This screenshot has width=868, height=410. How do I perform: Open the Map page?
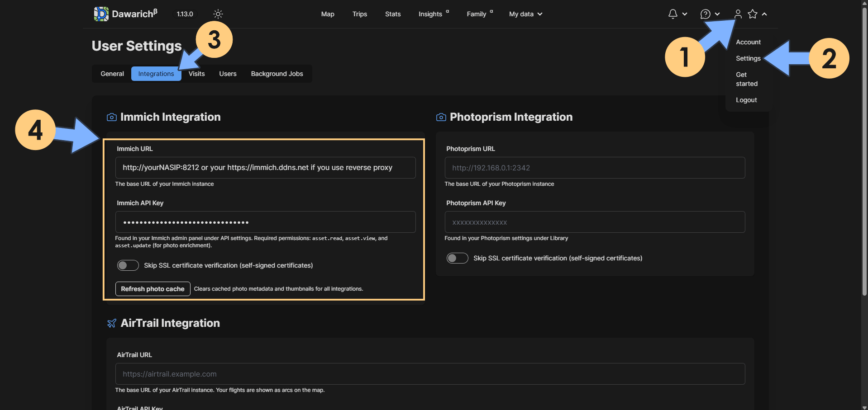(x=328, y=14)
